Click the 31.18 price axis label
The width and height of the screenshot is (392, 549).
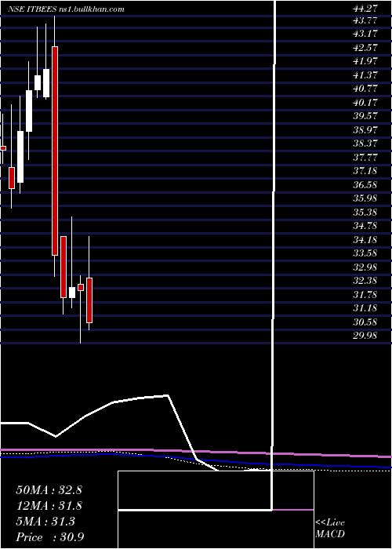coord(365,308)
